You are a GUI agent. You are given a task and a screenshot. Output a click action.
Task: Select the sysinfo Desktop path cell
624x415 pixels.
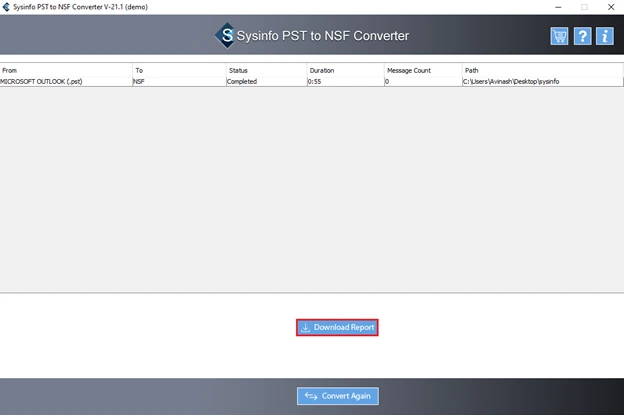point(543,82)
